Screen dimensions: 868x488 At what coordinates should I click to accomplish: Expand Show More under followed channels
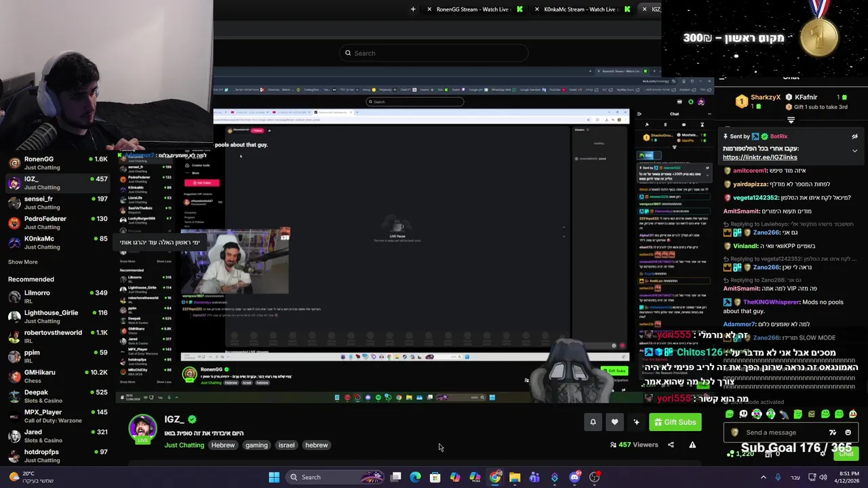pyautogui.click(x=23, y=262)
